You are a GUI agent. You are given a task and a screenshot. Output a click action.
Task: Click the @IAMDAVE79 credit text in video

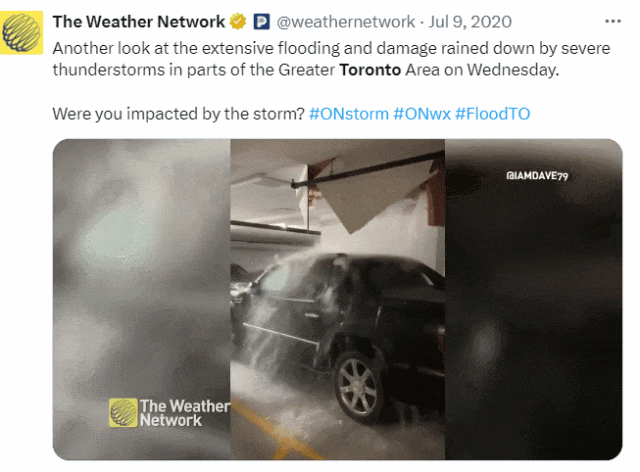click(x=537, y=176)
